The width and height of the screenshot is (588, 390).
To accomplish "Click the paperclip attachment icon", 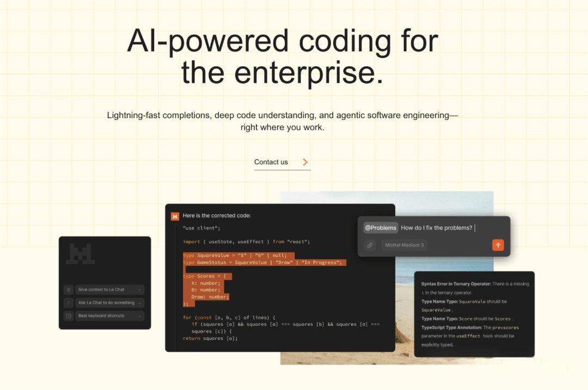I will tap(370, 245).
